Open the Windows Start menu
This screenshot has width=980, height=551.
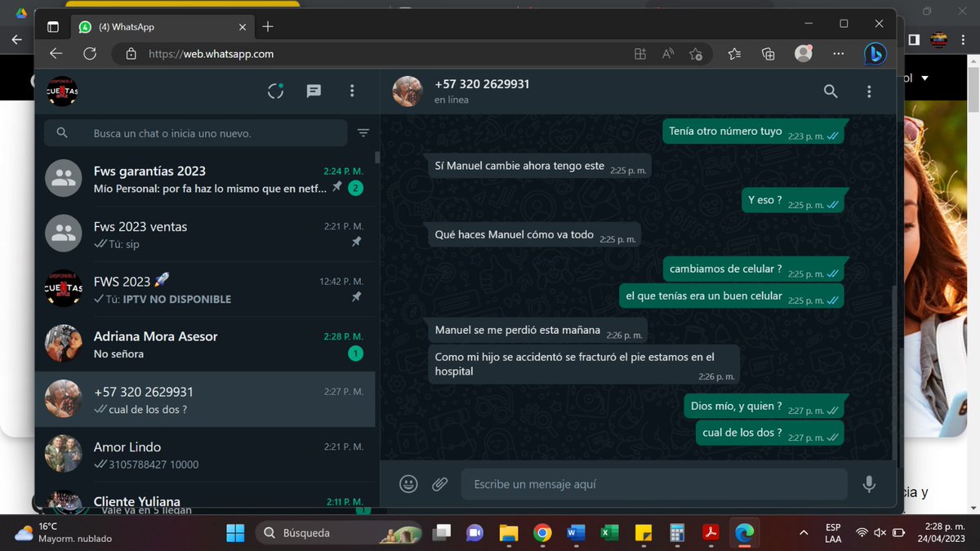tap(235, 533)
